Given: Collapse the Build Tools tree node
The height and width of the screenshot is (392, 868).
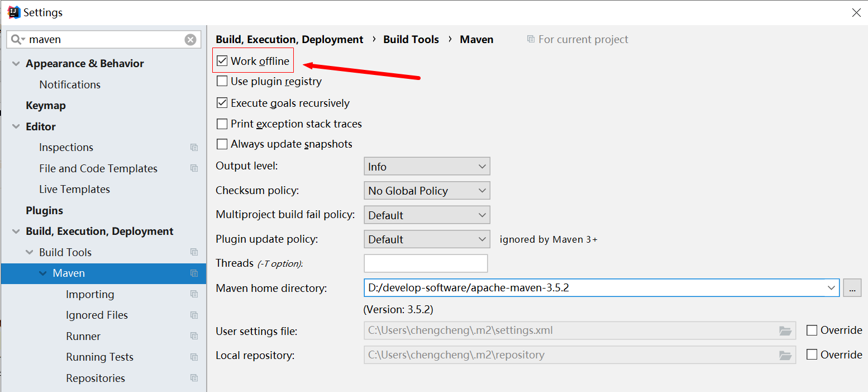Looking at the screenshot, I should [x=30, y=253].
